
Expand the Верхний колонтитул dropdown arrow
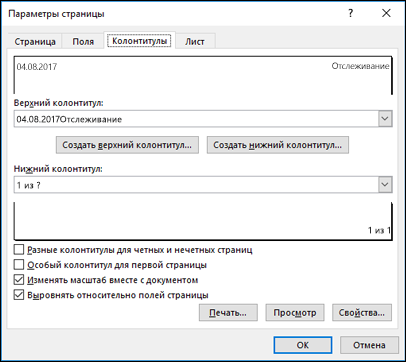385,119
